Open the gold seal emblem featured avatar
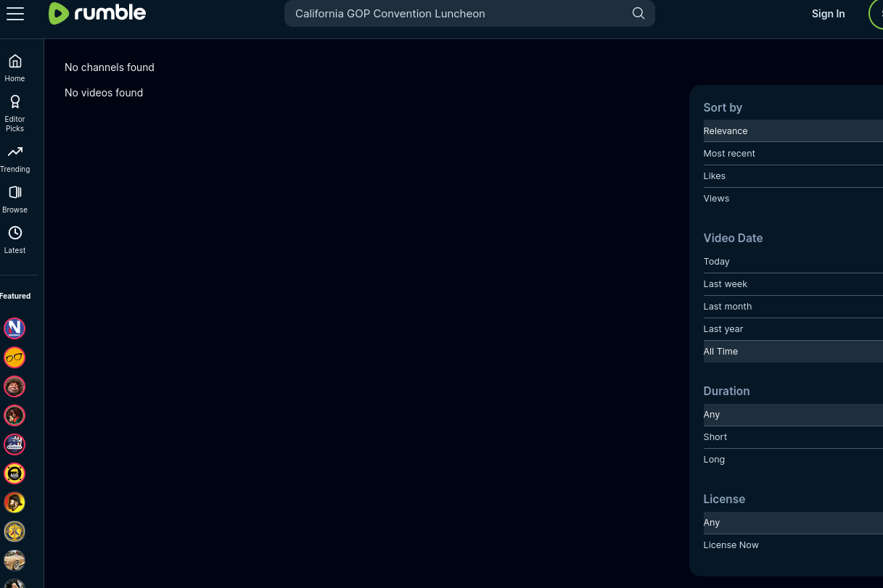 (15, 531)
